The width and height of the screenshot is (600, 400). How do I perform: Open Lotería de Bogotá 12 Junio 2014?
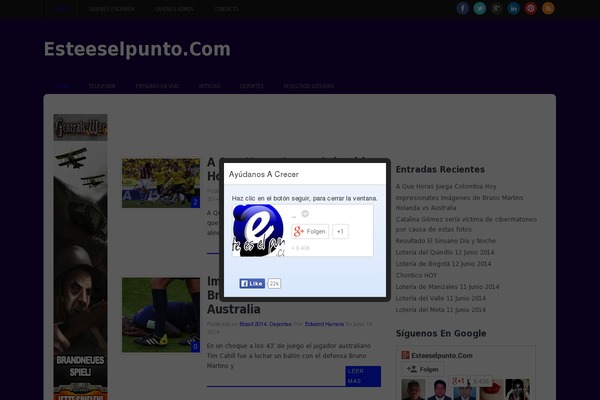tap(443, 264)
